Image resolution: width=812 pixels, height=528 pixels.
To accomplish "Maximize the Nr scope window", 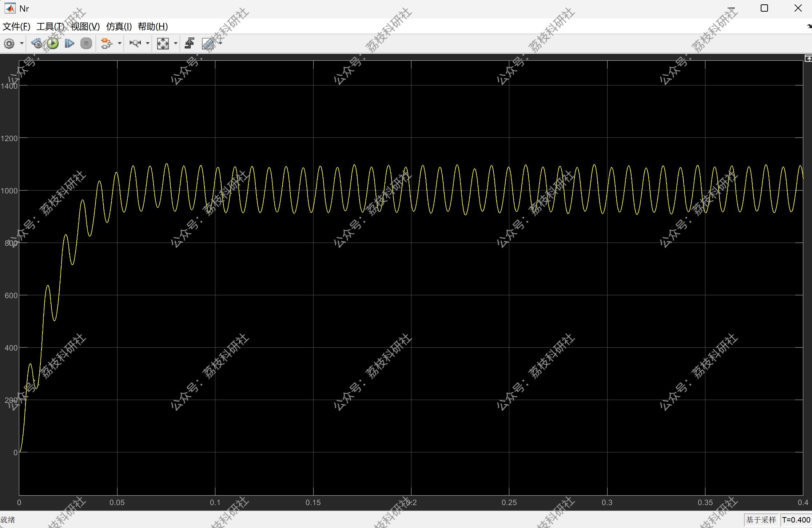I will coord(764,8).
